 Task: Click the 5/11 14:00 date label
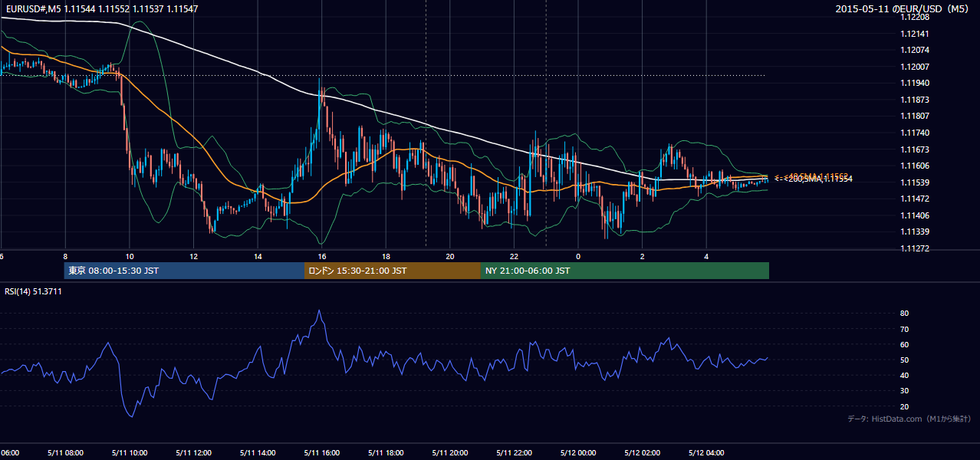[x=258, y=453]
